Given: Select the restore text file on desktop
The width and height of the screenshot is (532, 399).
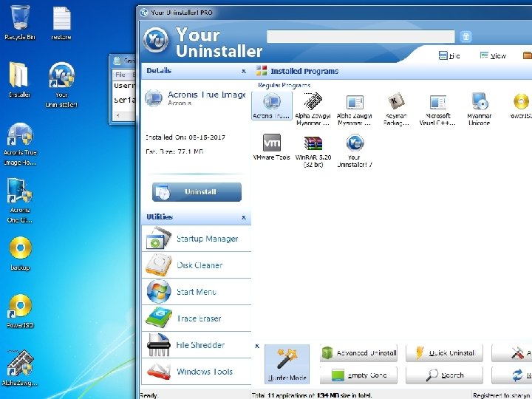Looking at the screenshot, I should tap(61, 23).
